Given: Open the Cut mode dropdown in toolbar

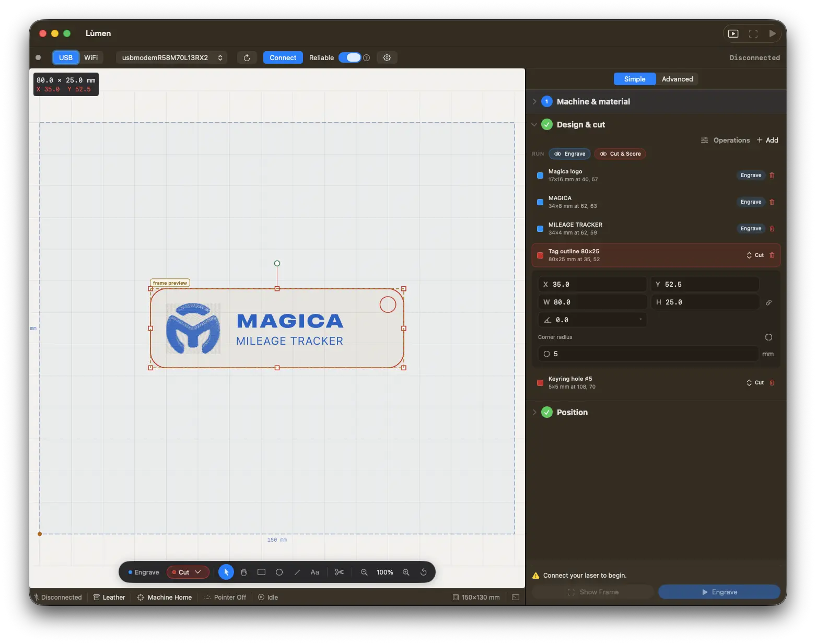Looking at the screenshot, I should pyautogui.click(x=188, y=572).
